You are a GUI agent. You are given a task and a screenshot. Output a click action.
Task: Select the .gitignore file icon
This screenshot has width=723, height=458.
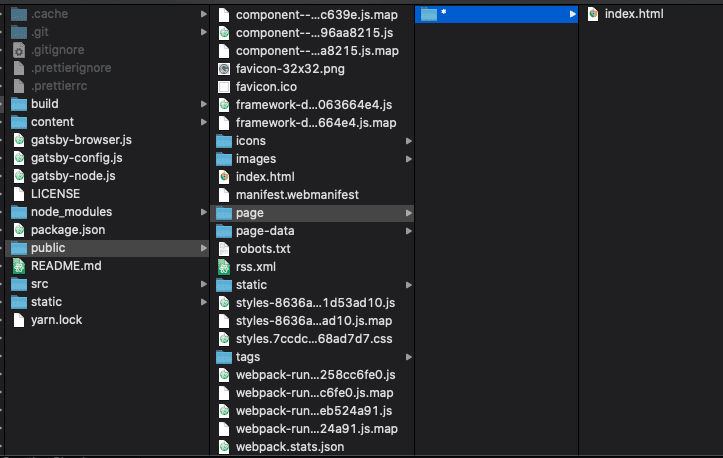(x=19, y=50)
